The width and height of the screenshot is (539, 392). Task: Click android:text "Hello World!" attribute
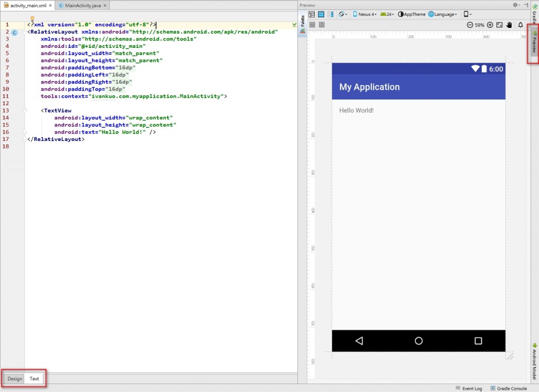point(100,132)
